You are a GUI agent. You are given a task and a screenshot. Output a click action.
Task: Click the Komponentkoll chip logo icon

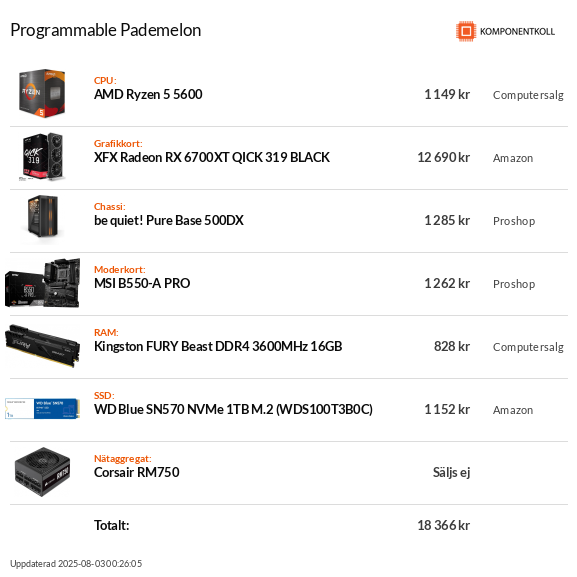[x=466, y=31]
